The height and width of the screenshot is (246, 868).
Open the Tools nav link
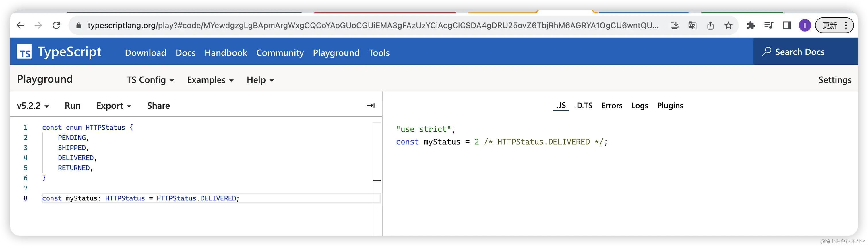[x=379, y=53]
